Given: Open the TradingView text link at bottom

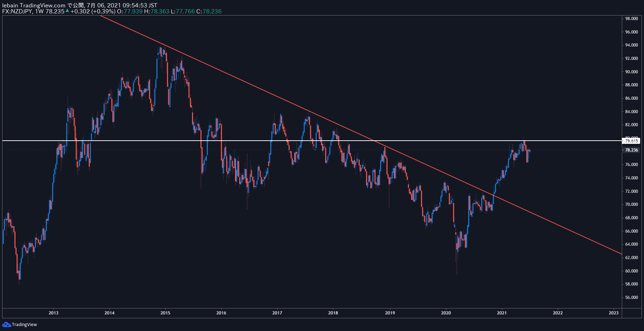Looking at the screenshot, I should coord(24,325).
